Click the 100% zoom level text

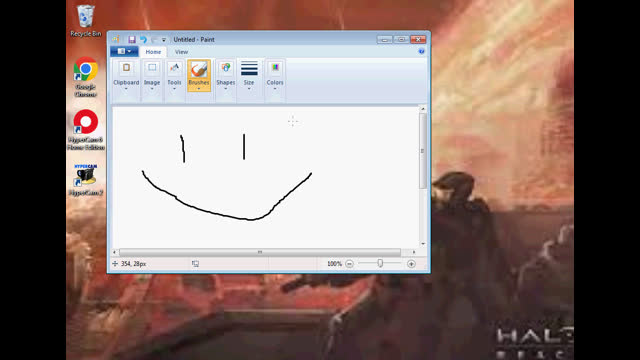(x=334, y=264)
